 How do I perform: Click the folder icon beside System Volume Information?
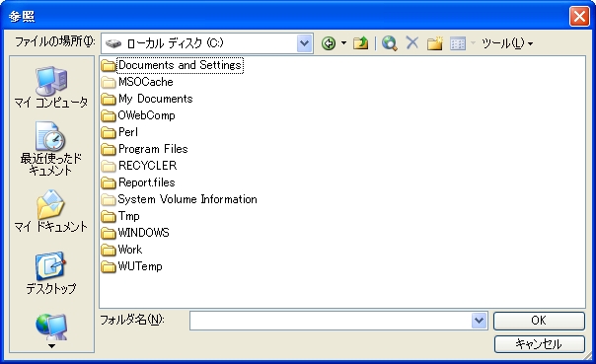point(109,200)
